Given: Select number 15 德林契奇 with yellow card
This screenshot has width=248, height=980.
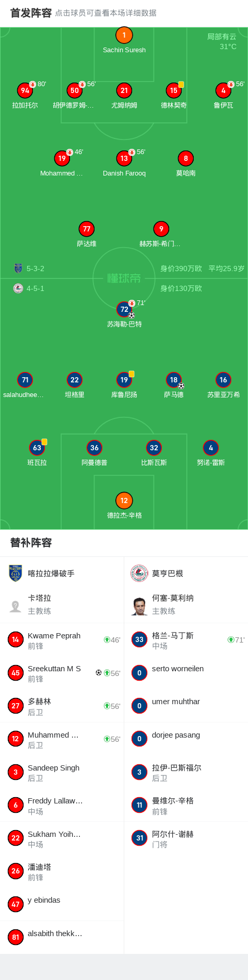Looking at the screenshot, I should [x=174, y=90].
